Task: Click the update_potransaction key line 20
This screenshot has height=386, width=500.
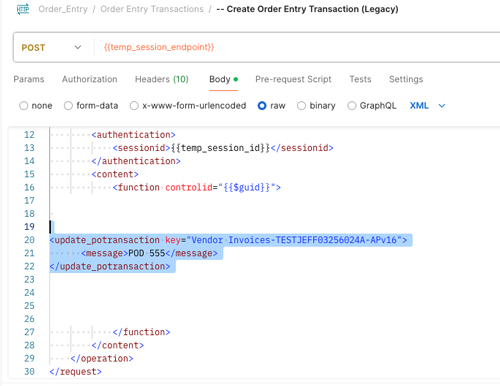Action: coord(228,240)
